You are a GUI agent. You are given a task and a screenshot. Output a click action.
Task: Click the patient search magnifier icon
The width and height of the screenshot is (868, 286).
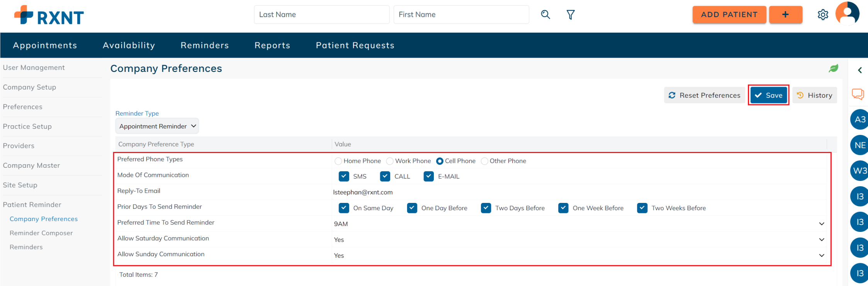(x=545, y=15)
